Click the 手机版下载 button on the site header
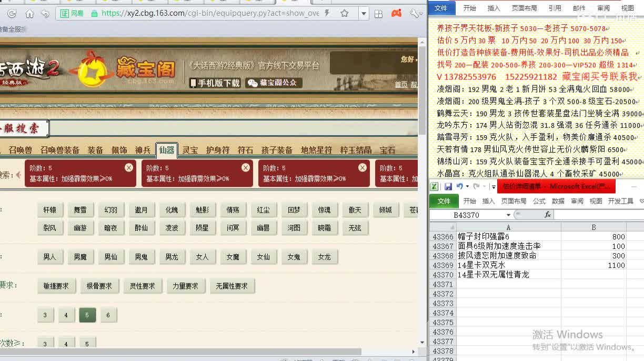 [x=215, y=83]
